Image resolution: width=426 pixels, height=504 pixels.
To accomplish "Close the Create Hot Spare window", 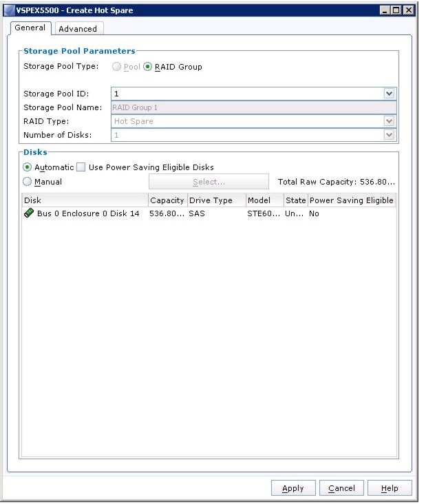I will pyautogui.click(x=409, y=10).
